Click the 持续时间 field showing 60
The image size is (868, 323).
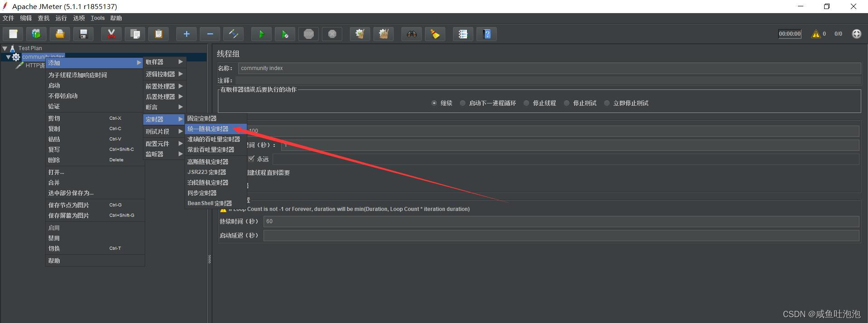pos(561,221)
